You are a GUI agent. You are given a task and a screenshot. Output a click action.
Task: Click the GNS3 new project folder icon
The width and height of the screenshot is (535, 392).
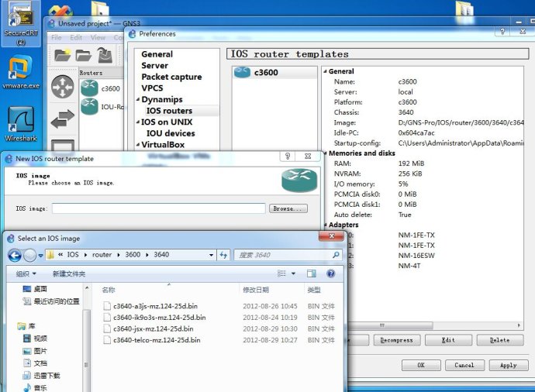(63, 55)
